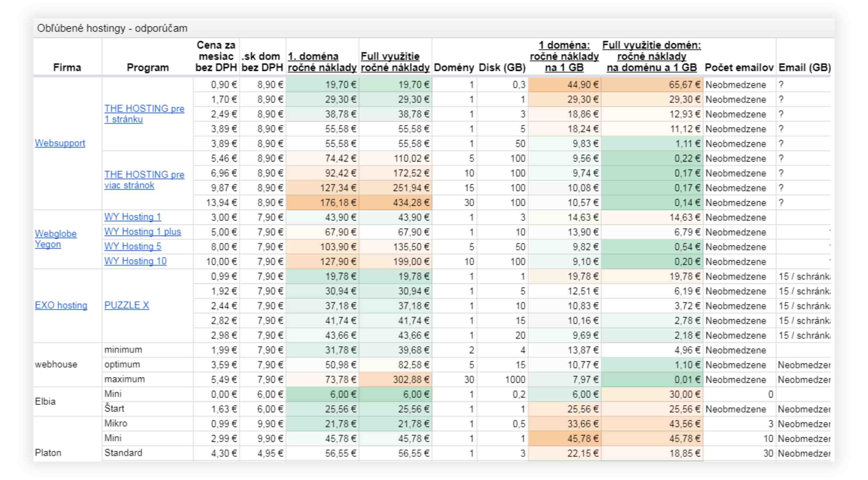Select the 1000 disk size cell
The image size is (868, 480).
tap(502, 380)
